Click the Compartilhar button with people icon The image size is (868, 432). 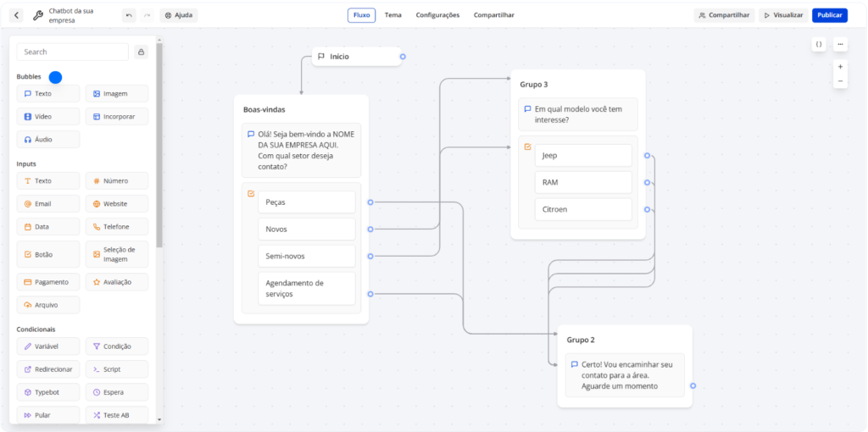pyautogui.click(x=724, y=15)
